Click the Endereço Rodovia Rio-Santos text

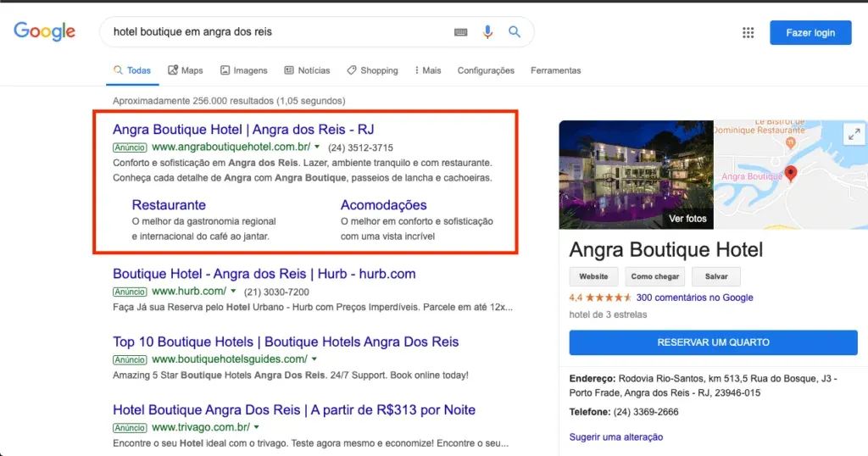point(703,386)
